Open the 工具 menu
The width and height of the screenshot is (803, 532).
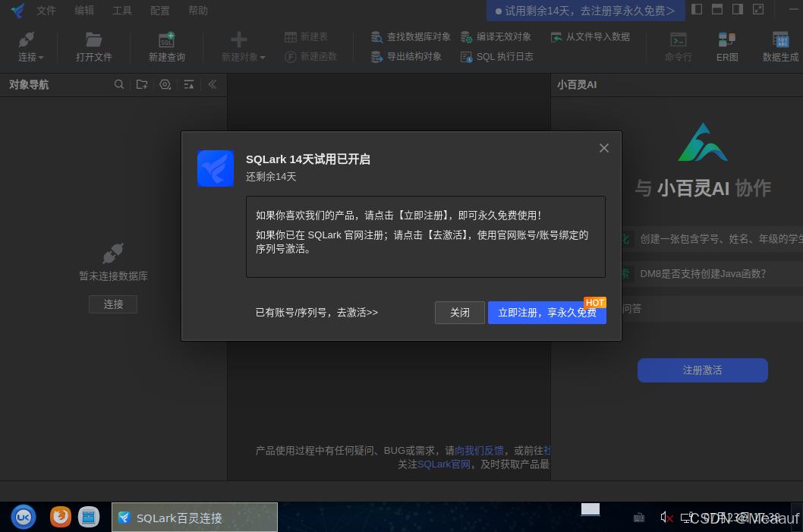[122, 11]
